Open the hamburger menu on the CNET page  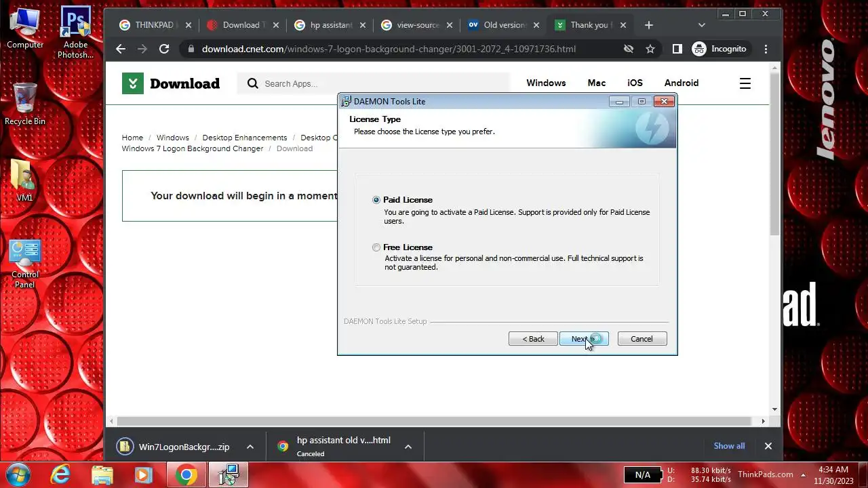[x=745, y=83]
